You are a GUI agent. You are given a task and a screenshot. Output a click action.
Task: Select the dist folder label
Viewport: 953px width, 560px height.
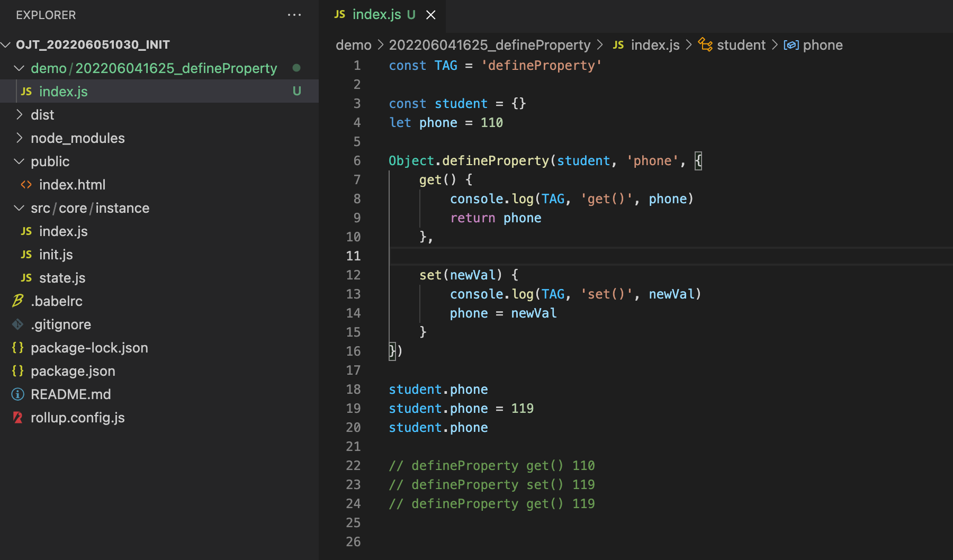[x=42, y=115]
